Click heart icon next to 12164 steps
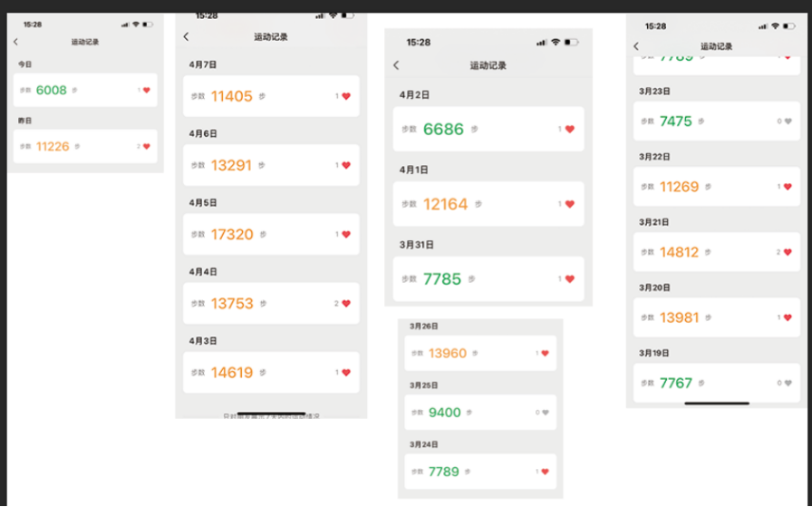Screen dimensions: 812x507 (x=570, y=204)
